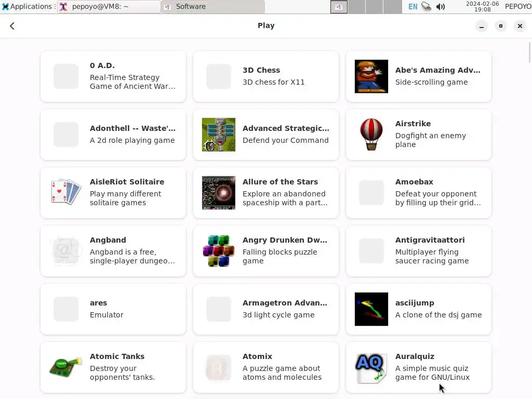This screenshot has height=399, width=532.
Task: Open the Applications menu
Action: (27, 6)
